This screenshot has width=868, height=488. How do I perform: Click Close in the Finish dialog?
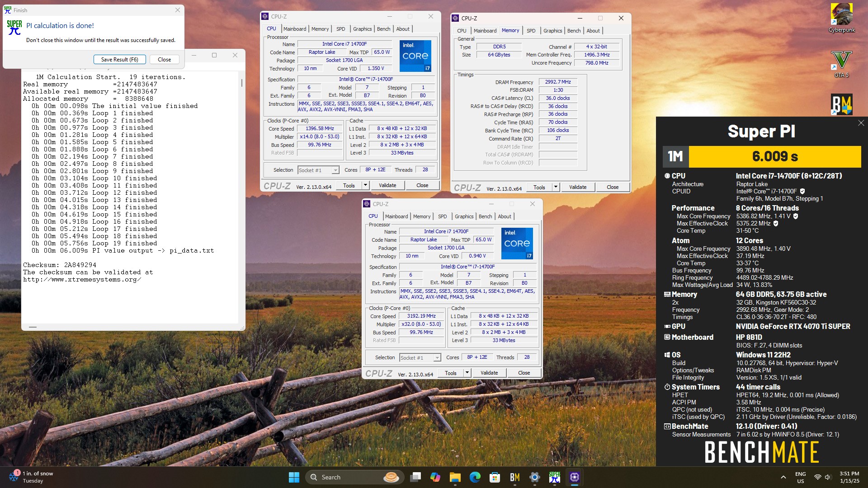pyautogui.click(x=164, y=60)
